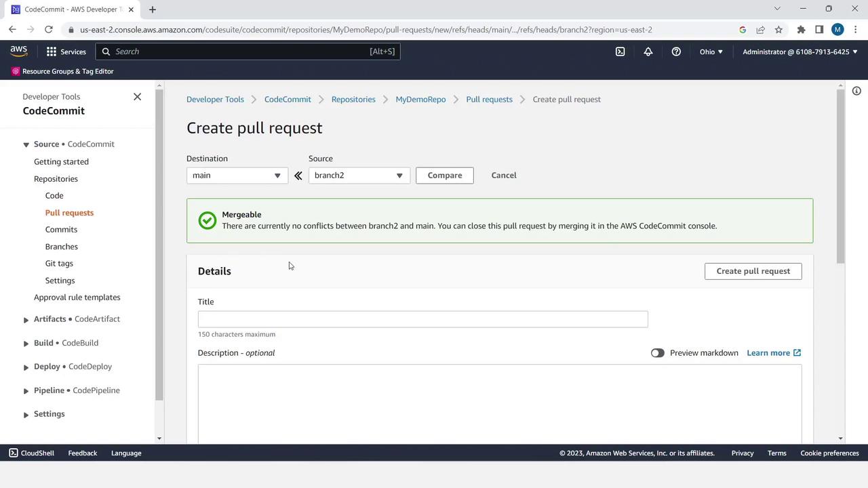The image size is (868, 488).
Task: Open Cookie preferences in footer
Action: 829,453
